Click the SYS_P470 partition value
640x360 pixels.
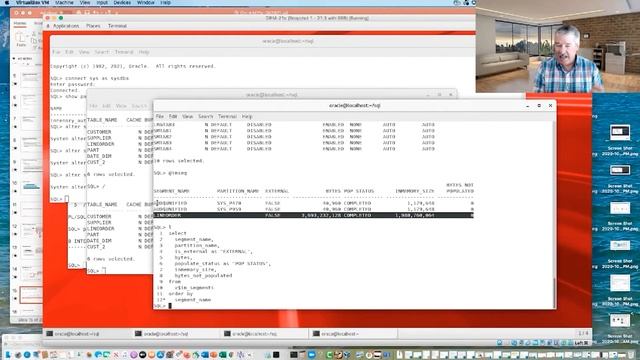(x=229, y=203)
